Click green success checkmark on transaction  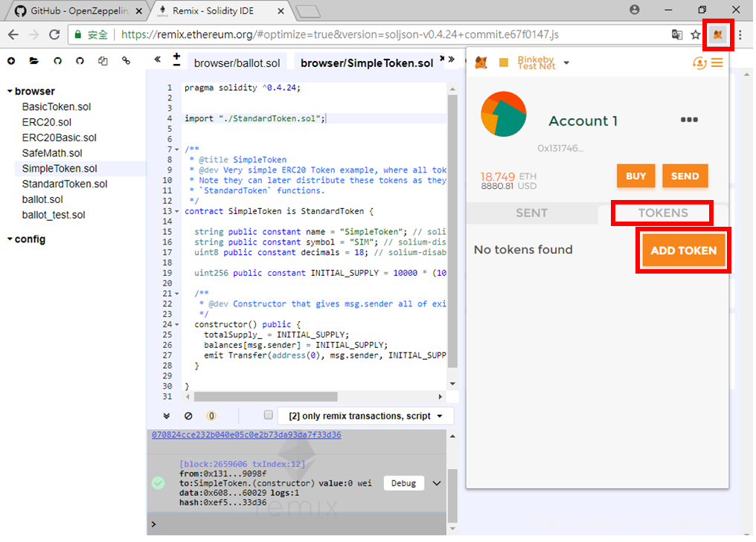[158, 483]
